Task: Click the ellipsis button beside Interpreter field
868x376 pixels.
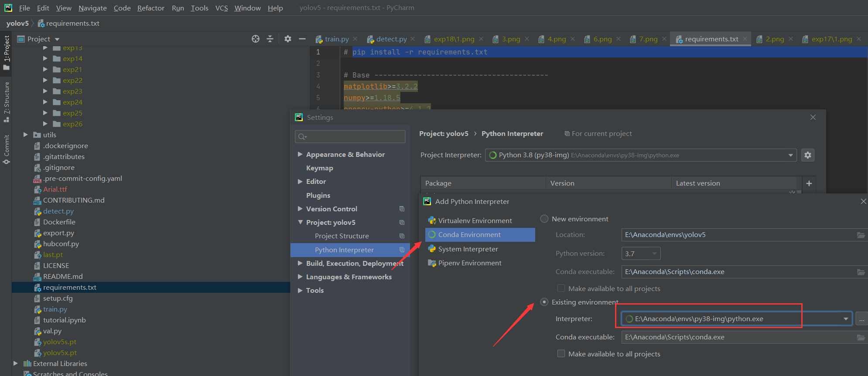Action: [861, 319]
